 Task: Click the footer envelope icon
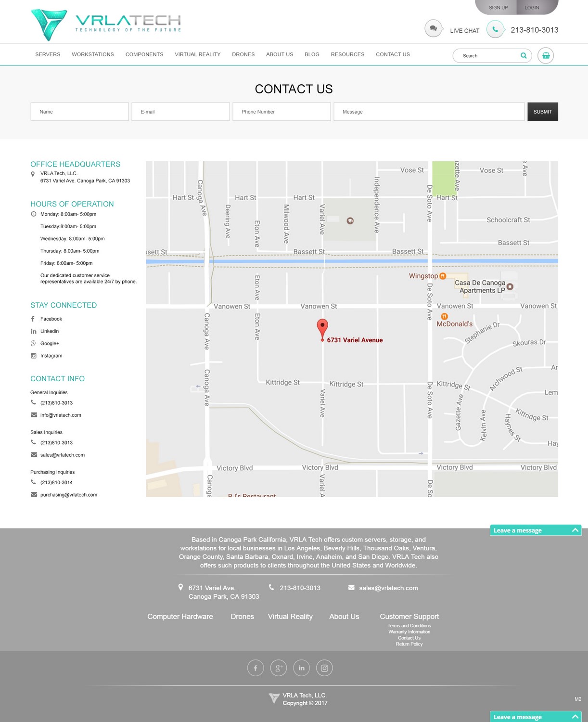(351, 587)
